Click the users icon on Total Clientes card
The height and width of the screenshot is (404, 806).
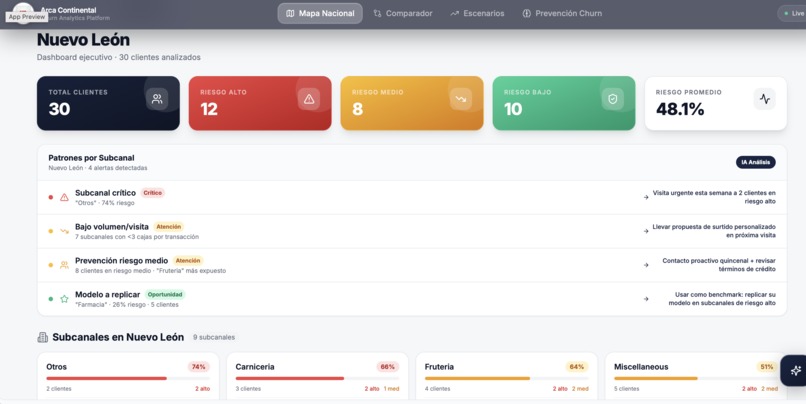(157, 99)
